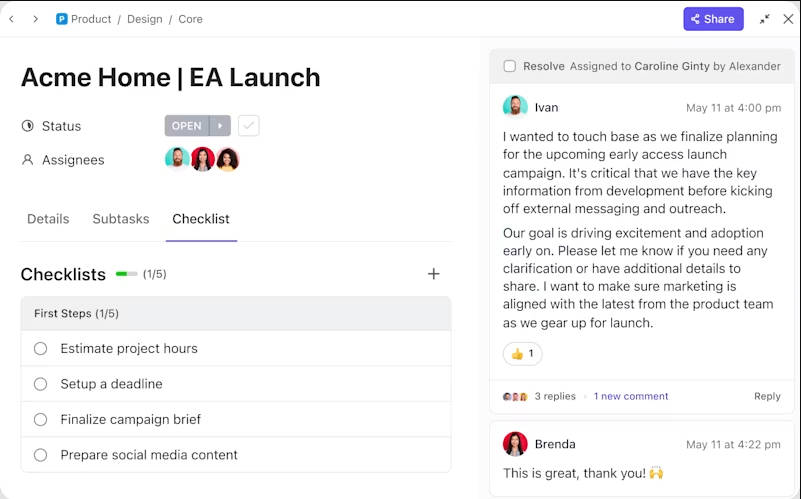Select the bearded man assignee avatar

coord(177,158)
